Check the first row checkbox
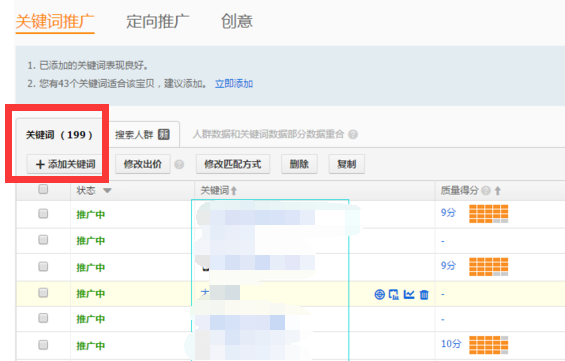The height and width of the screenshot is (361, 565). pos(43,214)
